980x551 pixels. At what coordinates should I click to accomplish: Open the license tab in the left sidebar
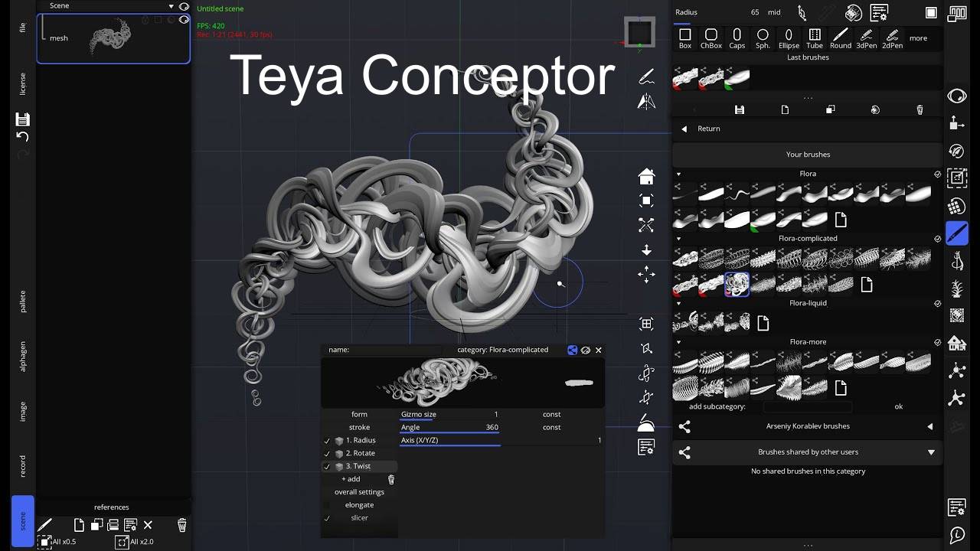coord(23,83)
